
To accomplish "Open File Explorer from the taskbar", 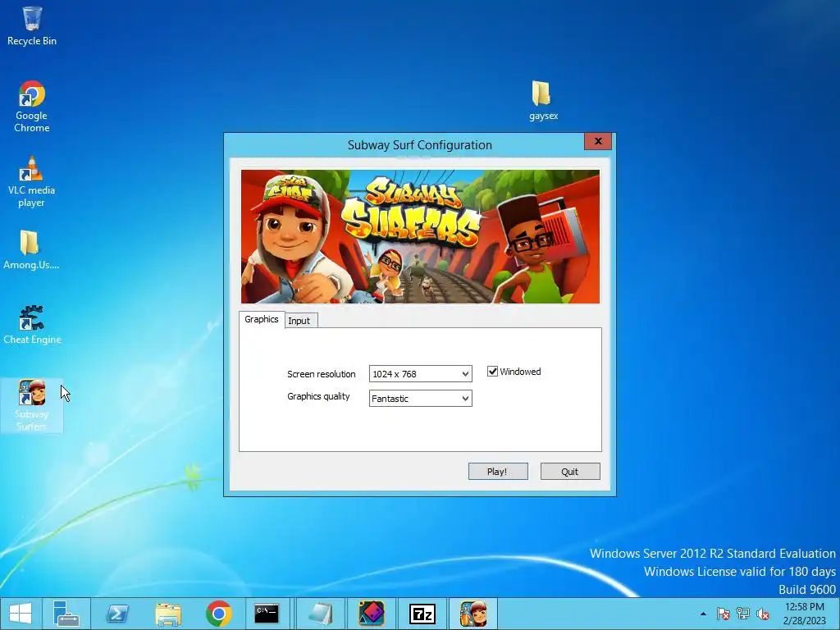I will click(168, 614).
